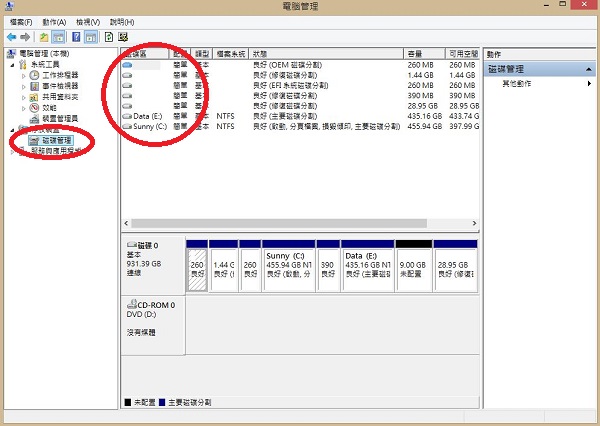Click the Forward arrow toolbar icon
600x426 pixels.
pyautogui.click(x=25, y=37)
